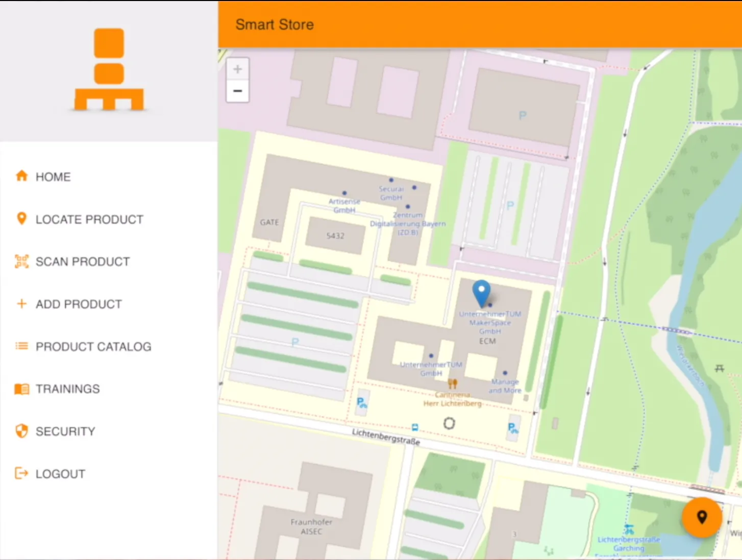The height and width of the screenshot is (560, 742).
Task: Click the Locate Product pin icon
Action: tap(21, 218)
